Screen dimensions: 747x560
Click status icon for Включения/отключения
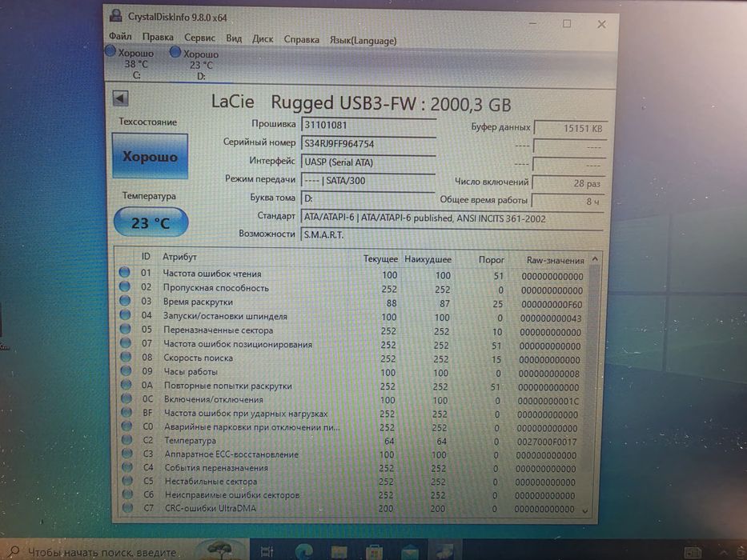(127, 398)
